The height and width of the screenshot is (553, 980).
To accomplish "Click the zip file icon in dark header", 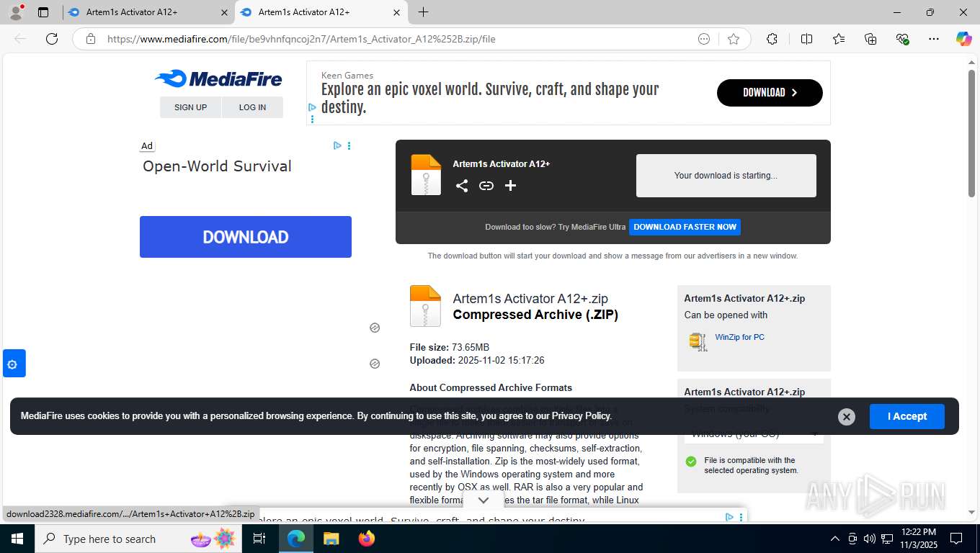I will [x=426, y=175].
